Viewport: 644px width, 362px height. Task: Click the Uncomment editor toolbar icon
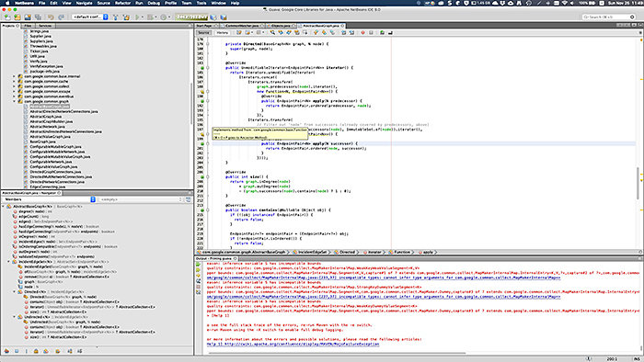(390, 32)
